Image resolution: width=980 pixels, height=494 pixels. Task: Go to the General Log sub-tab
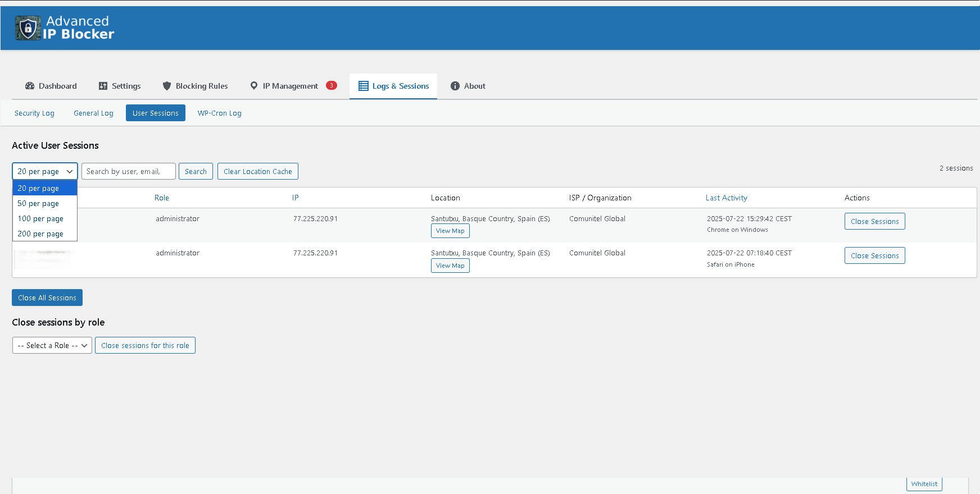coord(93,113)
